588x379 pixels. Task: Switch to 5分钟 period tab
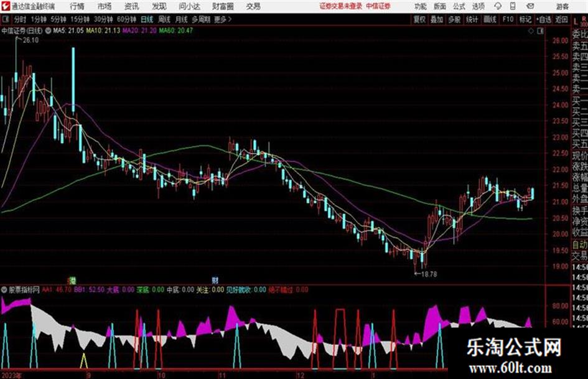point(58,19)
